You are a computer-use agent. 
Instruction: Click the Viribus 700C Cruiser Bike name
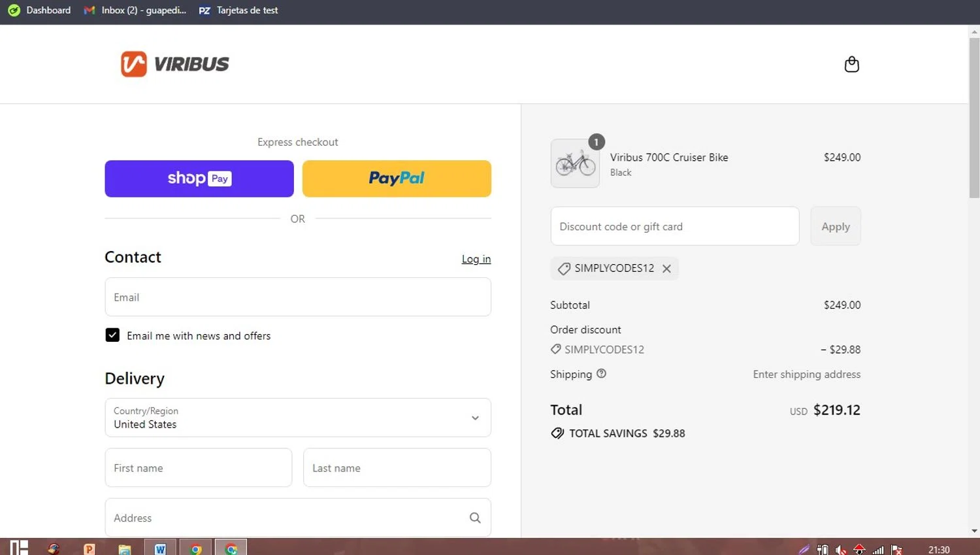coord(669,158)
